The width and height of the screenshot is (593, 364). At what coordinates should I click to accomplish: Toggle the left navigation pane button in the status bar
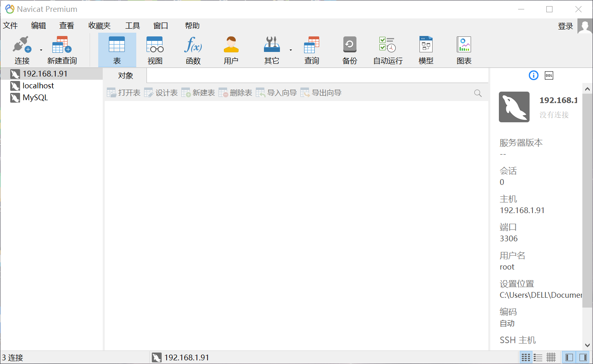pos(569,357)
